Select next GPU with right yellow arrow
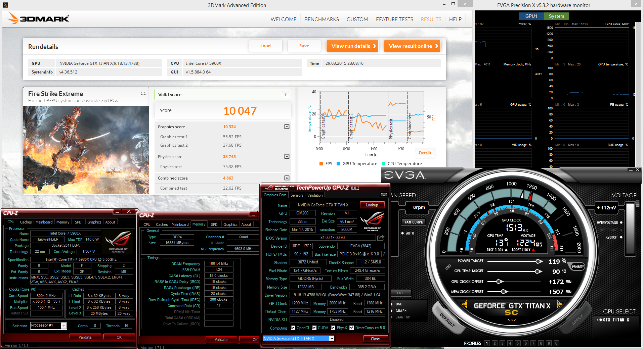Viewport: 644px width, 349px height. [559, 304]
